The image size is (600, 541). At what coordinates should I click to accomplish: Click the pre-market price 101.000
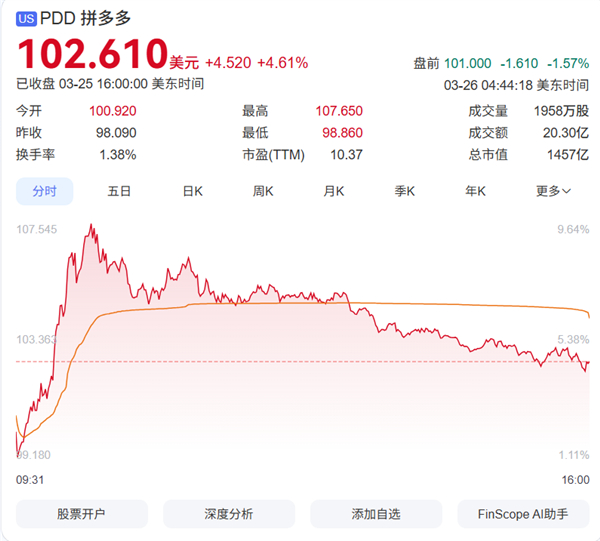pyautogui.click(x=467, y=64)
